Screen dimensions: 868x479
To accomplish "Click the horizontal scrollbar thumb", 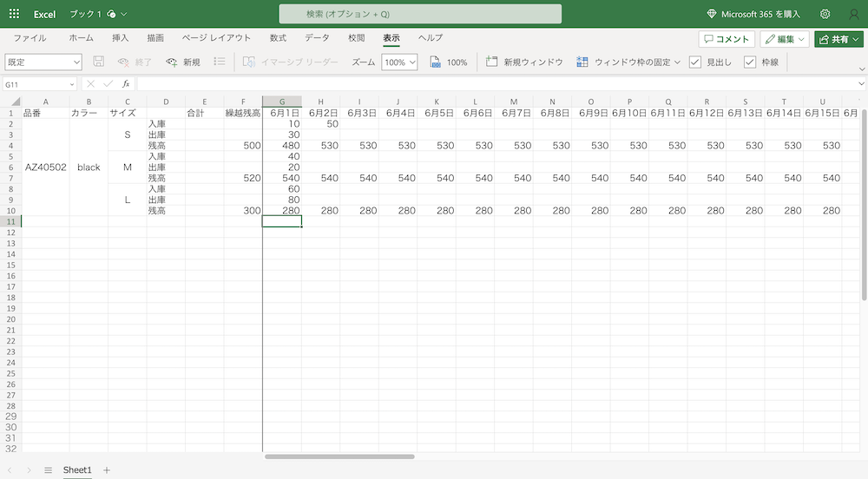I will (339, 456).
